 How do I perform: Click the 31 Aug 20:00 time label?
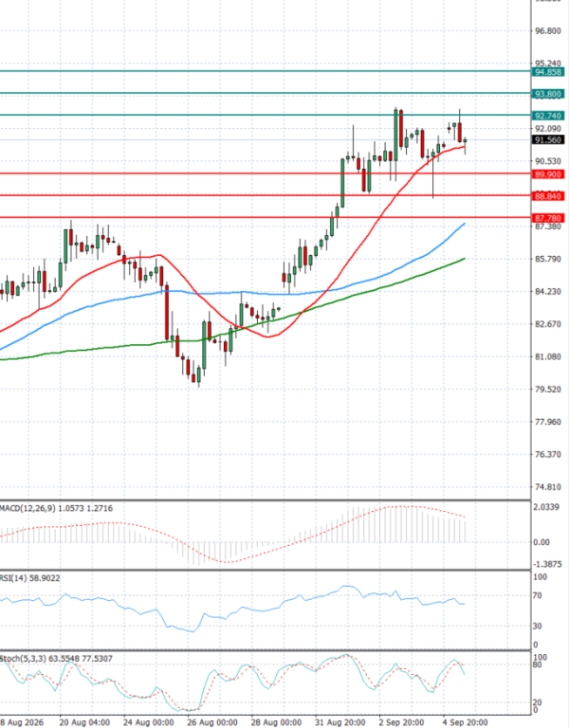click(x=340, y=723)
